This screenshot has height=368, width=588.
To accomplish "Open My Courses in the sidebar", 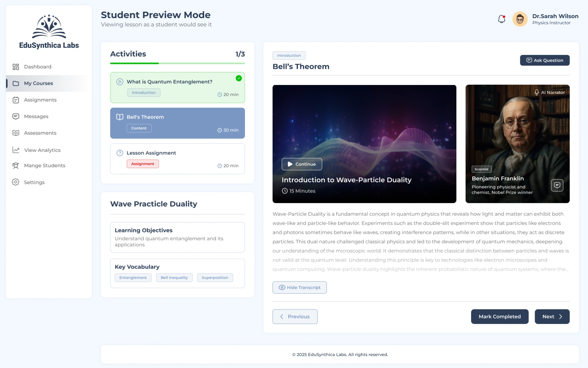I will pyautogui.click(x=38, y=83).
